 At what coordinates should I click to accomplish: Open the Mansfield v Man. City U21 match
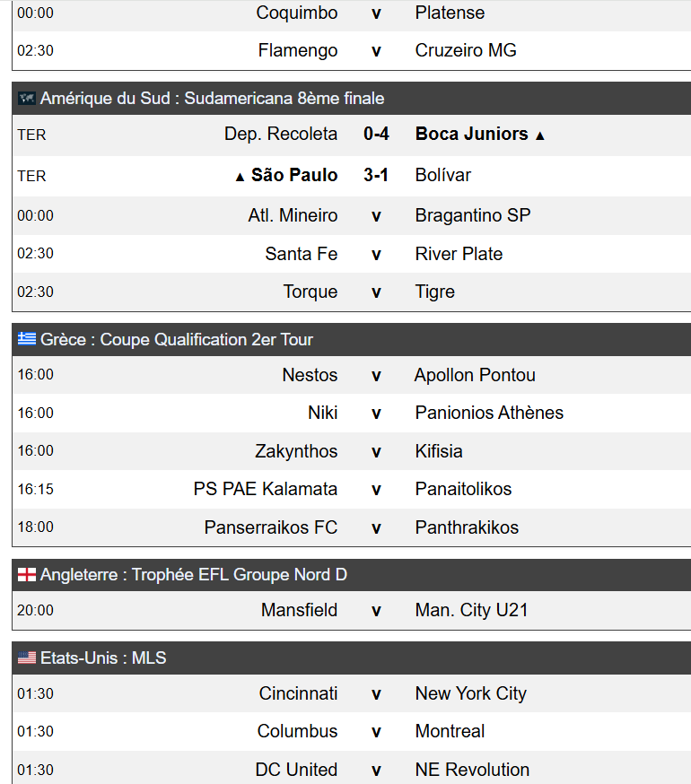click(352, 610)
